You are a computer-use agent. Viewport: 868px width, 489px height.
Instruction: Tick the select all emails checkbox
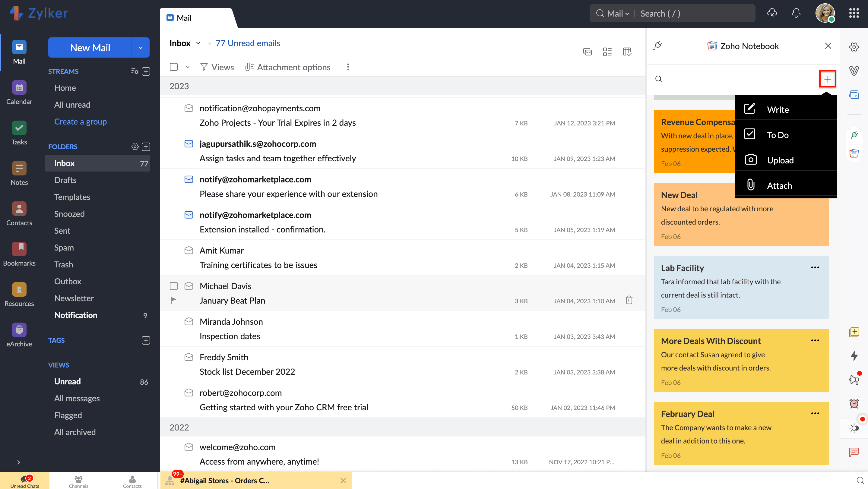(173, 67)
